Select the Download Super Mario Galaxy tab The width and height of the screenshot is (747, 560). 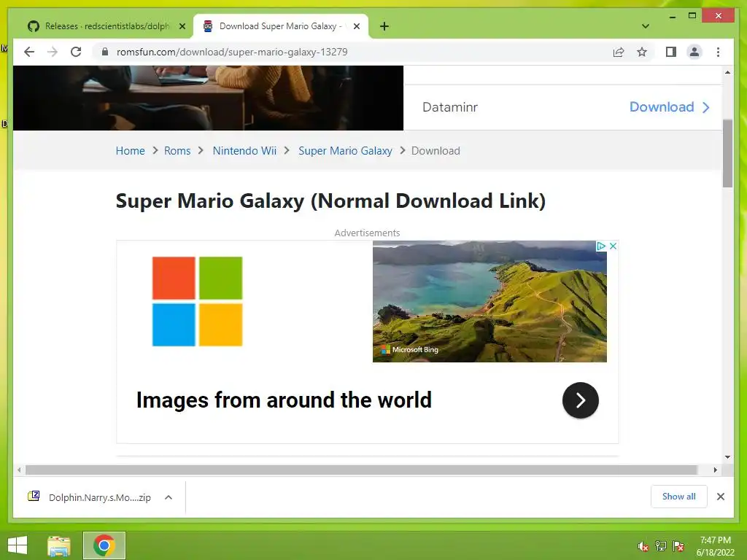pos(281,26)
